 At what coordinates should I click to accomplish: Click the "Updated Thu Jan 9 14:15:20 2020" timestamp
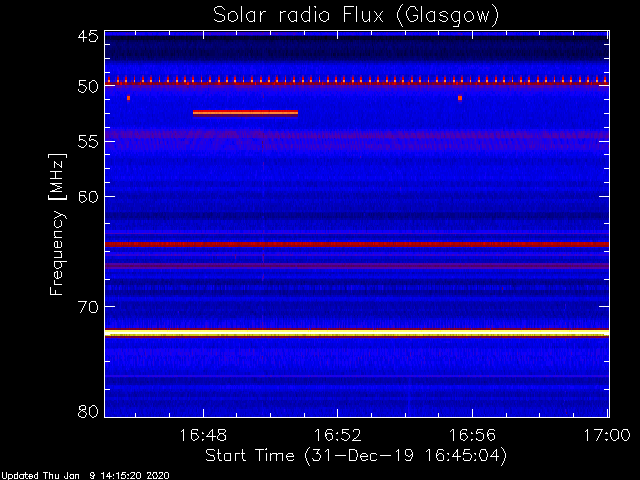pos(84,476)
